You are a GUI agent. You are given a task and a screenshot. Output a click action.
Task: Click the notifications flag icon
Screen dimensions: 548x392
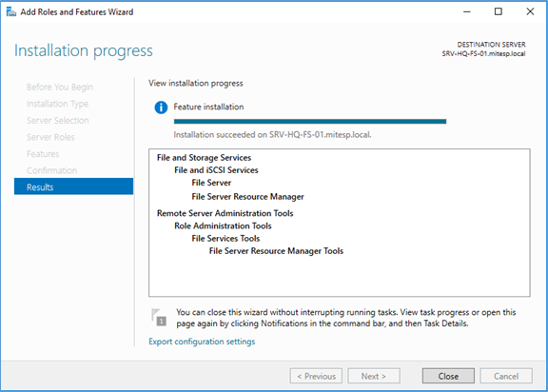pos(159,317)
